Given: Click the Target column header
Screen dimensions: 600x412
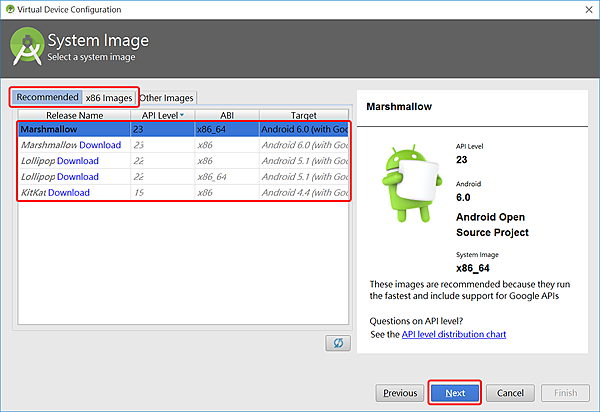Looking at the screenshot, I should 304,115.
